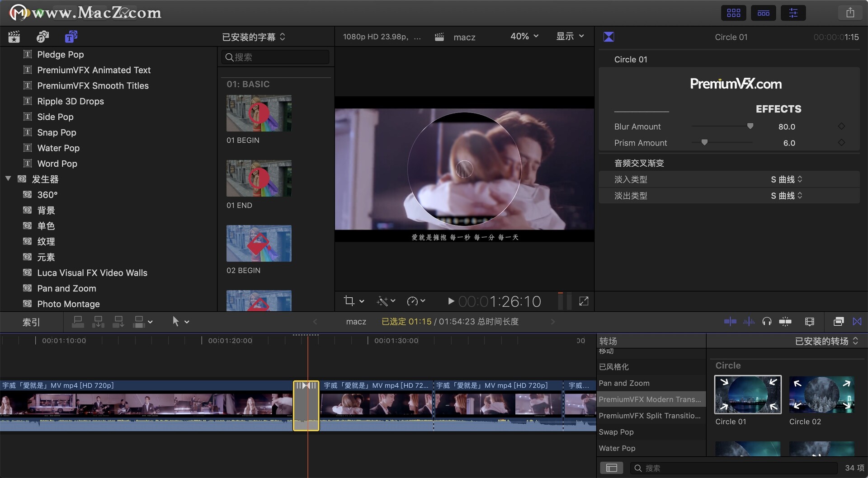Go forward in timeline history

coord(552,322)
